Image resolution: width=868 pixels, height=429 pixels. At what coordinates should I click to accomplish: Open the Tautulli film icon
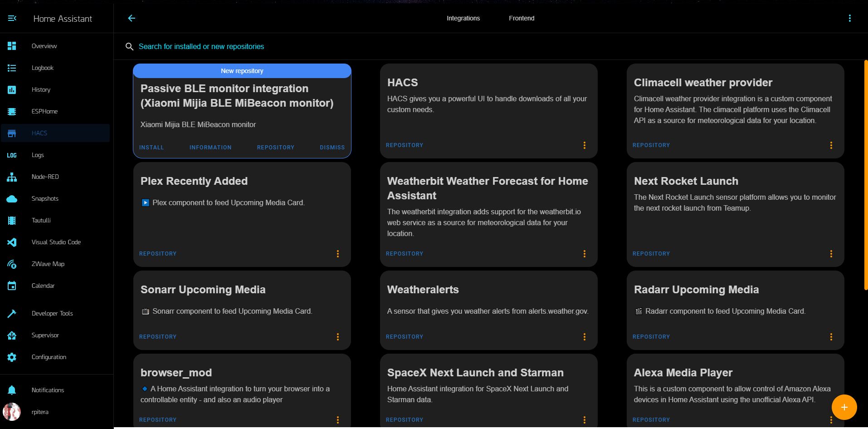click(12, 220)
